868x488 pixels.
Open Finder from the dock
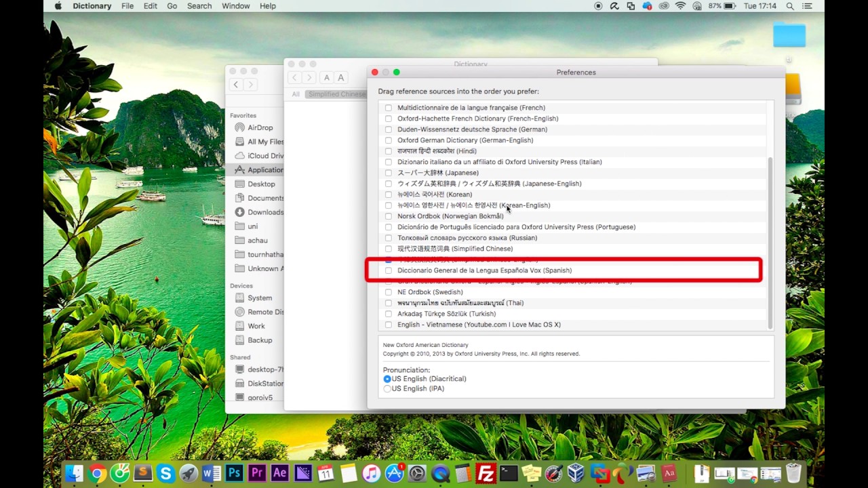(x=74, y=473)
